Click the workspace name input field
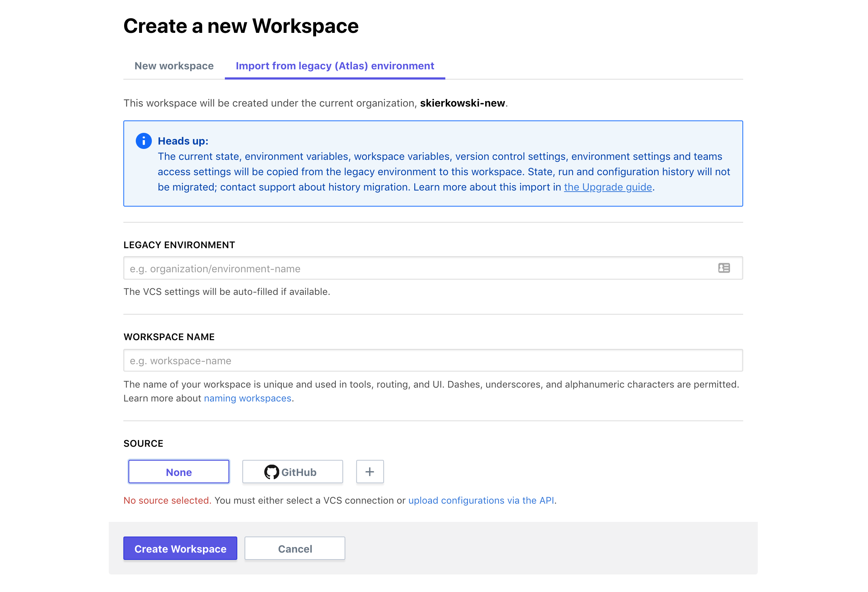This screenshot has height=592, width=868. 433,361
